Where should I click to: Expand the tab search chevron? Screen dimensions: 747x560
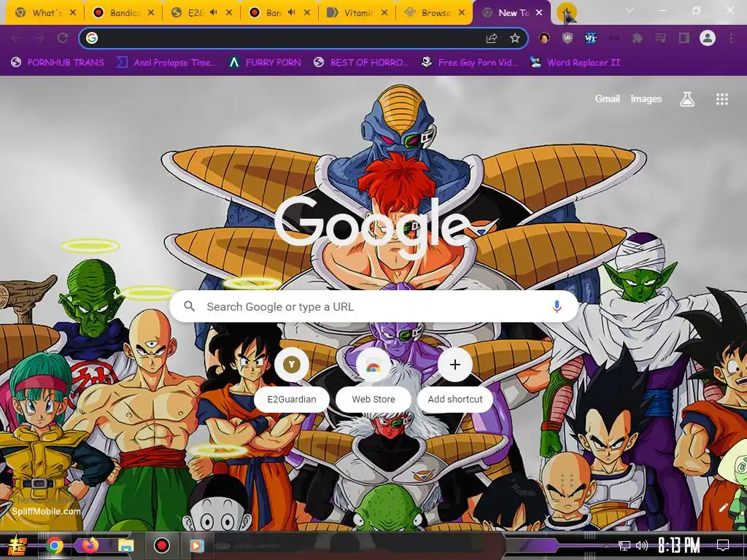click(x=630, y=10)
